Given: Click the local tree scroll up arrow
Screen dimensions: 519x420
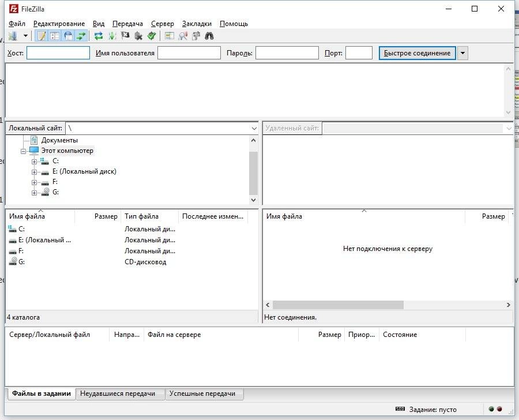Looking at the screenshot, I should click(253, 140).
